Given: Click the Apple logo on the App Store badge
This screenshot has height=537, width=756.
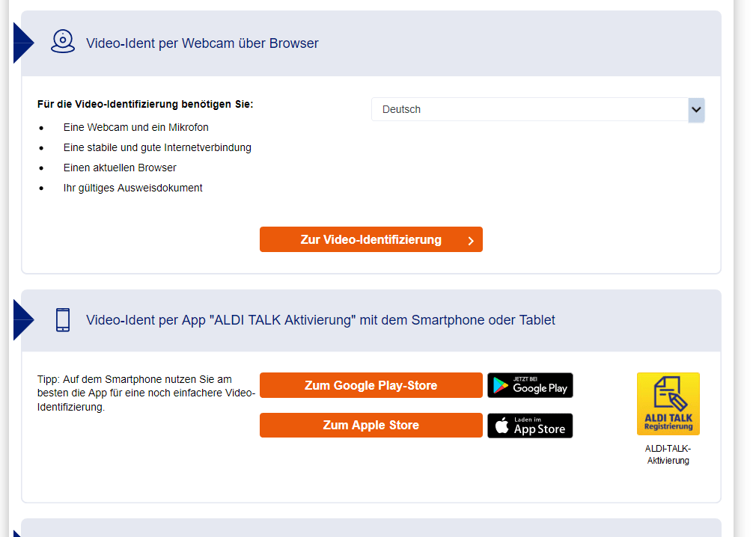Looking at the screenshot, I should tap(502, 426).
